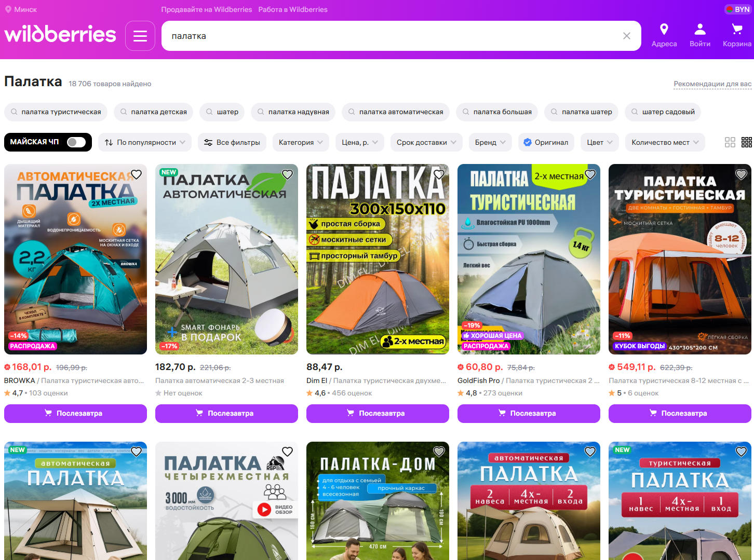Switch to large tile grid view
Image resolution: width=754 pixels, height=560 pixels.
point(730,142)
